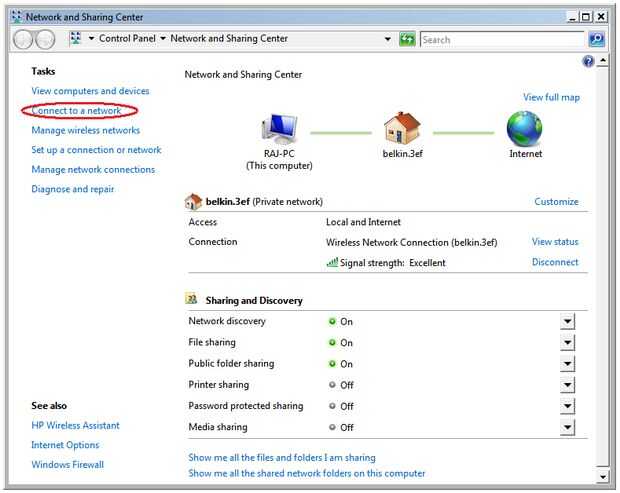Click the search magnifier icon
620x493 pixels.
pyautogui.click(x=597, y=39)
